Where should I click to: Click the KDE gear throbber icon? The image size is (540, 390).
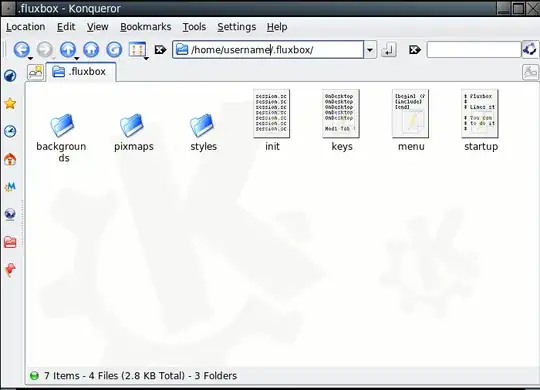click(x=530, y=50)
